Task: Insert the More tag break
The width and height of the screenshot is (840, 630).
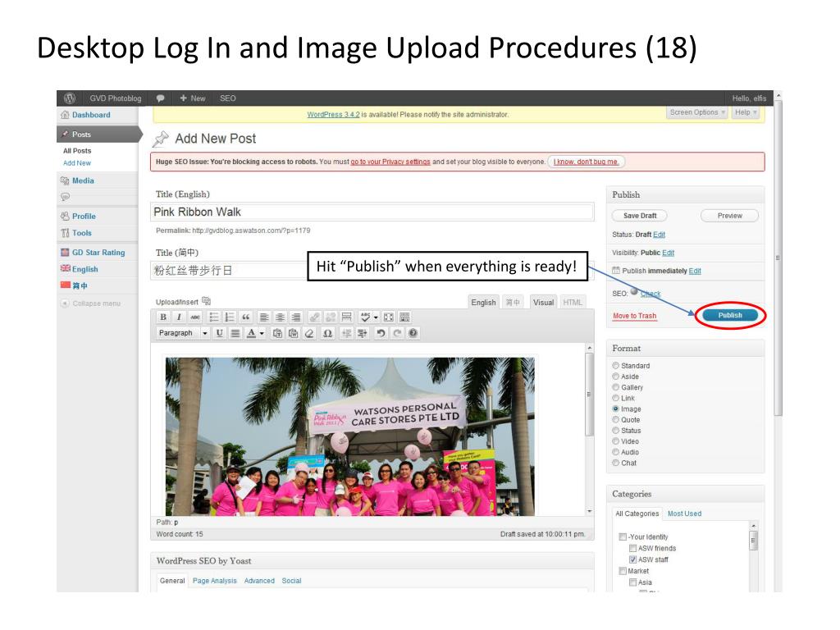Action: point(347,317)
